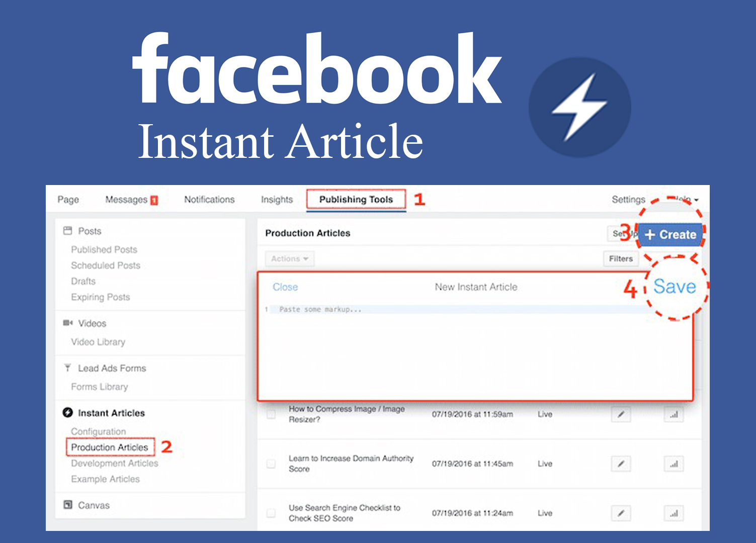Click the 07/19/2016 at 11:24am date

472,513
